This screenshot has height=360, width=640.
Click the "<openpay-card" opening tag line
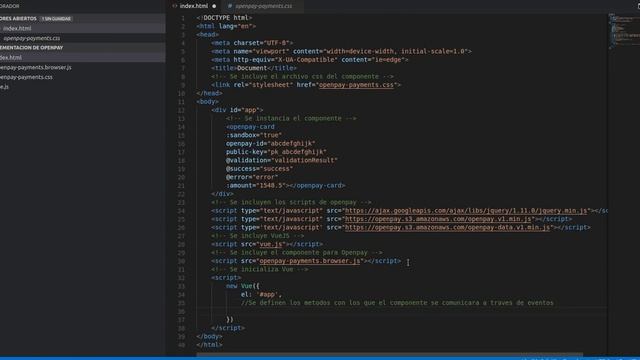[250, 127]
